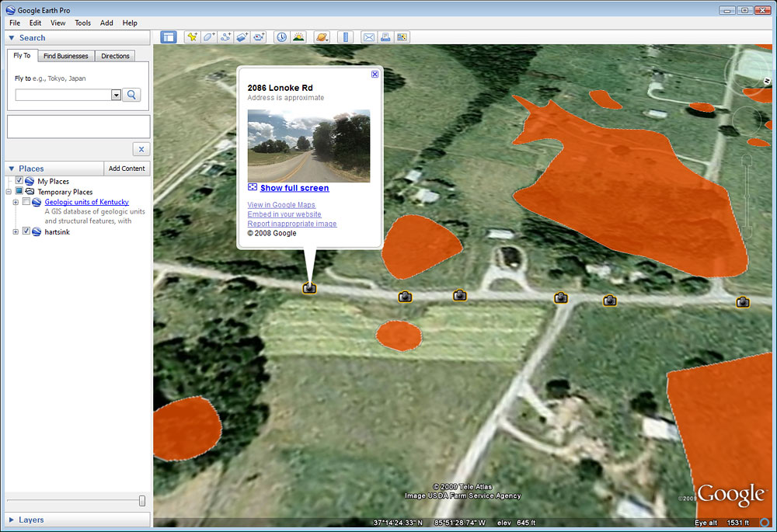This screenshot has width=777, height=532.
Task: Collapse the Search panel
Action: tap(12, 37)
